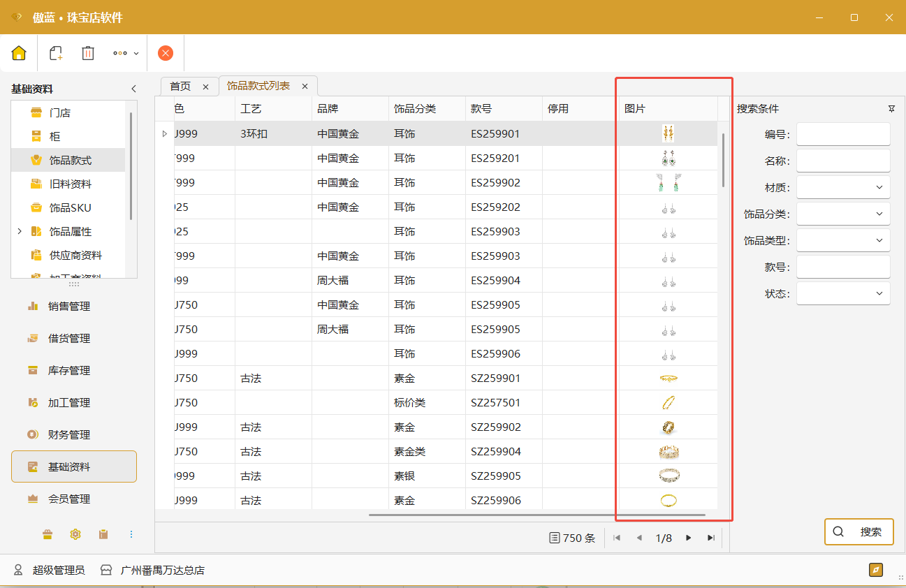Go to the next page of results
Image resolution: width=906 pixels, height=588 pixels.
pos(689,538)
